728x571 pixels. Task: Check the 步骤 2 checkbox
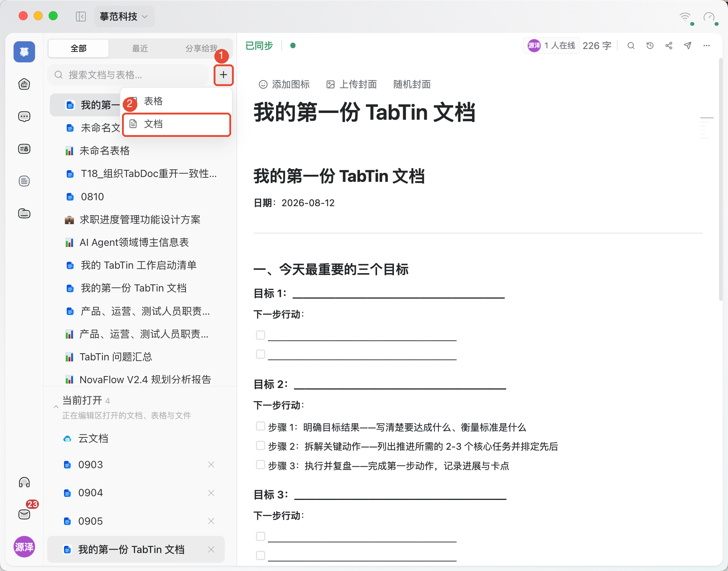click(x=260, y=445)
